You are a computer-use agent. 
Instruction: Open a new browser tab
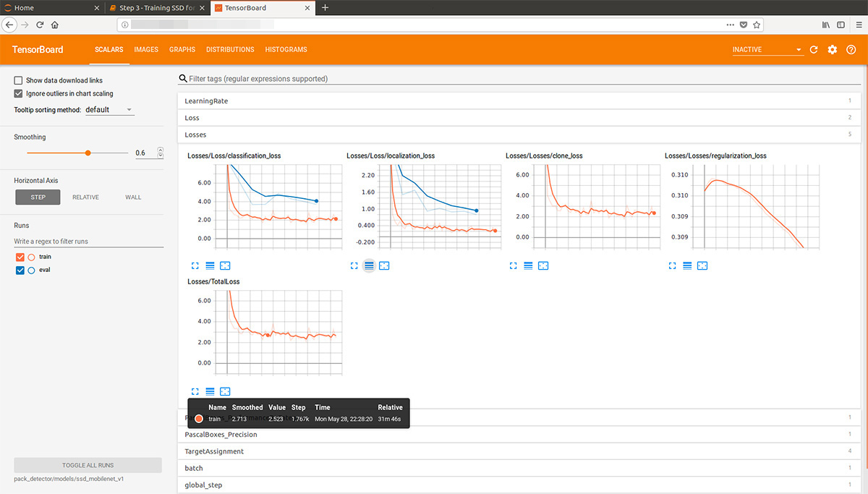point(325,7)
